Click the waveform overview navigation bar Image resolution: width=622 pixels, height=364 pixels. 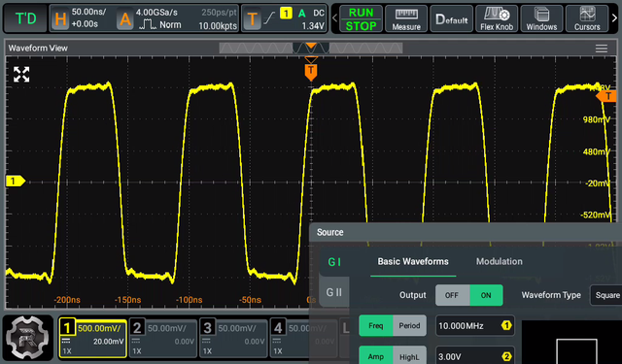[x=311, y=48]
